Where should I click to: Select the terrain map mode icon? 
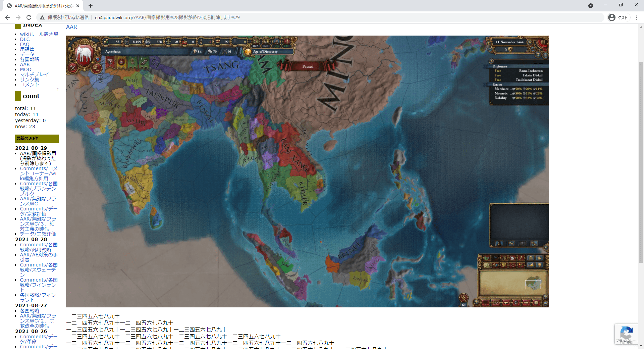tap(486, 258)
